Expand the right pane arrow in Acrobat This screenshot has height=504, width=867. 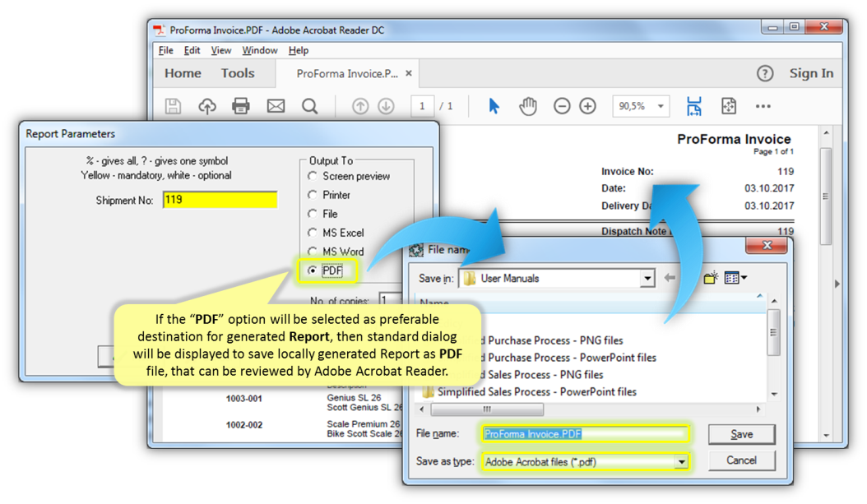click(837, 284)
